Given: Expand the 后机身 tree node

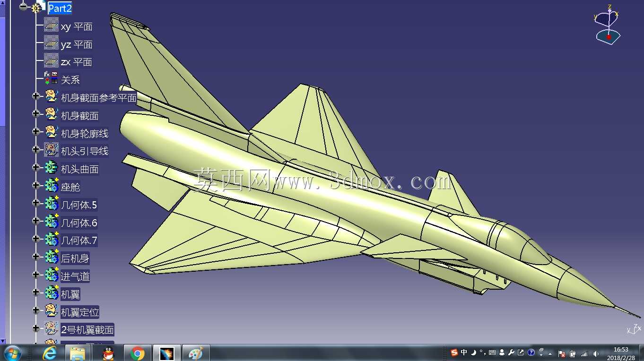Looking at the screenshot, I should 36,257.
